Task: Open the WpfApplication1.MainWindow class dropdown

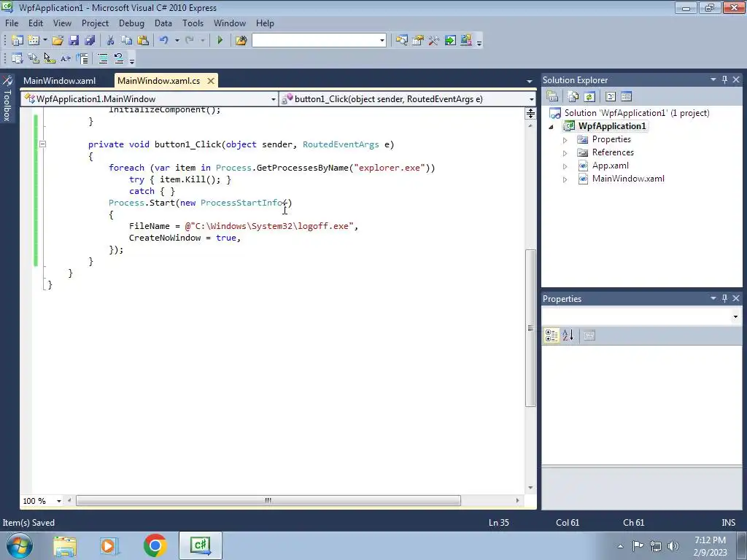Action: (274, 99)
